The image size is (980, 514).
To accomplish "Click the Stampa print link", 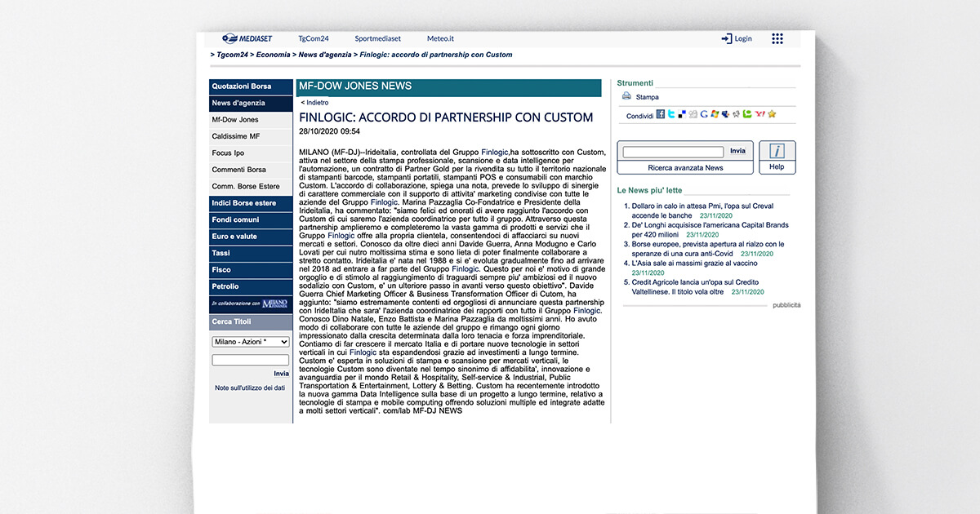I will tap(647, 97).
